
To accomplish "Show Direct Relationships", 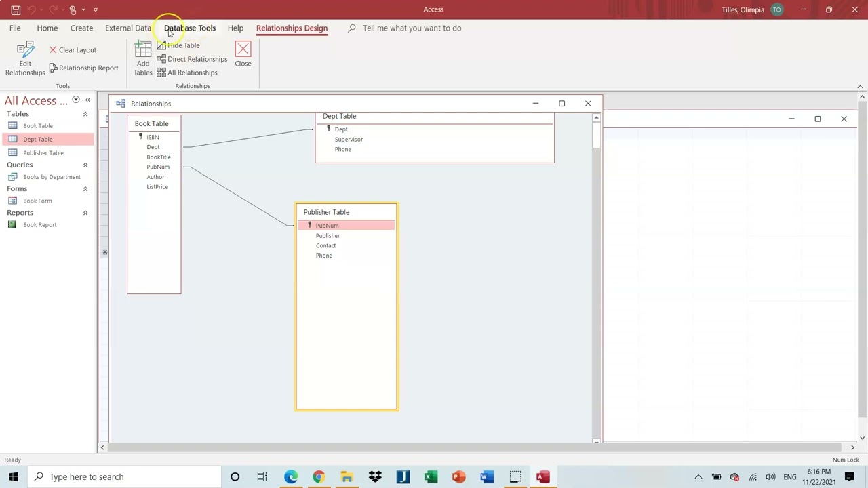I will [192, 59].
